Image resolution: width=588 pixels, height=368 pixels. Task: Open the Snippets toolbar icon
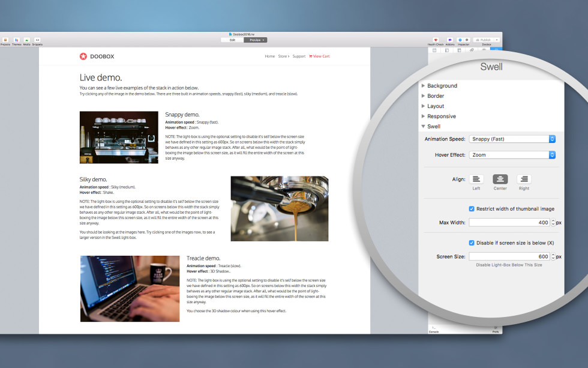[37, 40]
